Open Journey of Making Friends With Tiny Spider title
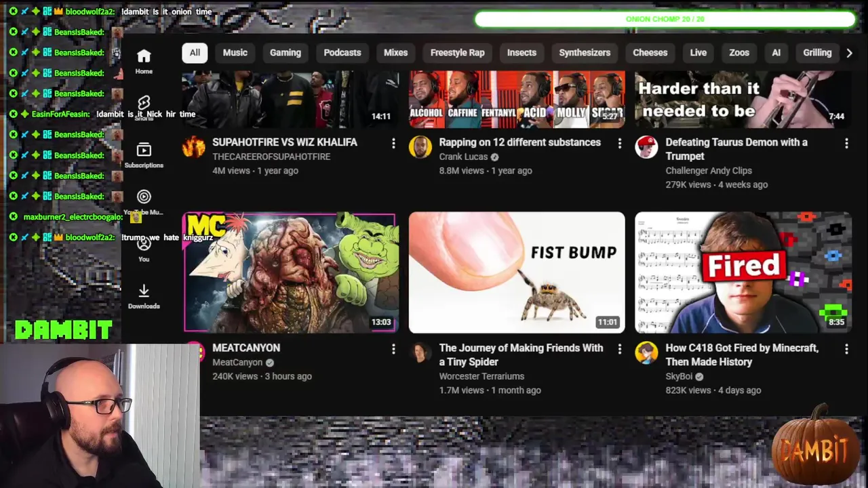This screenshot has width=868, height=488. [x=521, y=354]
